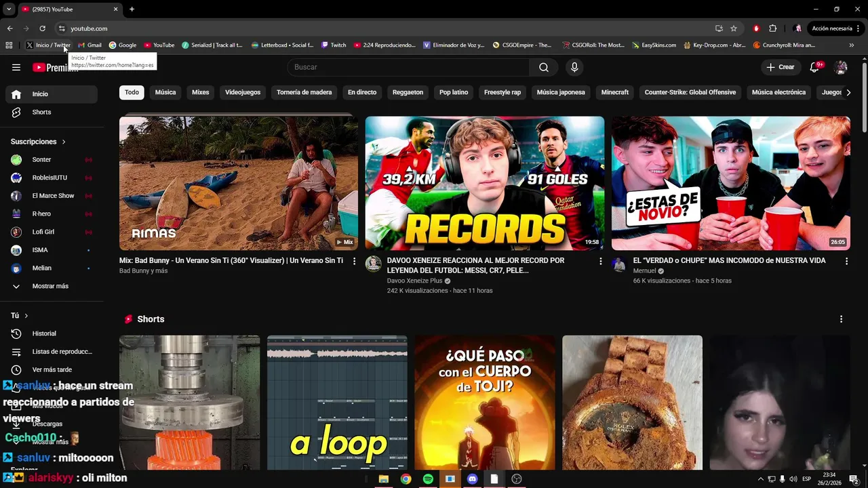
Task: Expand the Tú section
Action: point(20,315)
